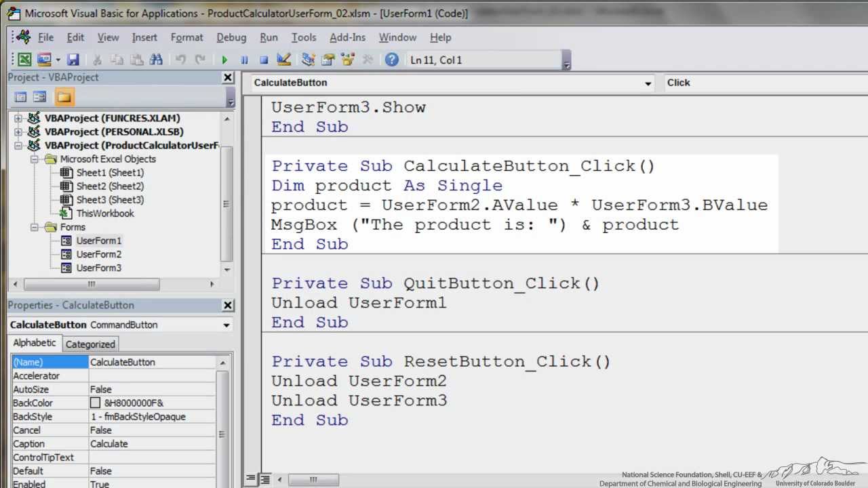Click the Undo arrow icon
Image resolution: width=868 pixels, height=488 pixels.
pos(180,60)
